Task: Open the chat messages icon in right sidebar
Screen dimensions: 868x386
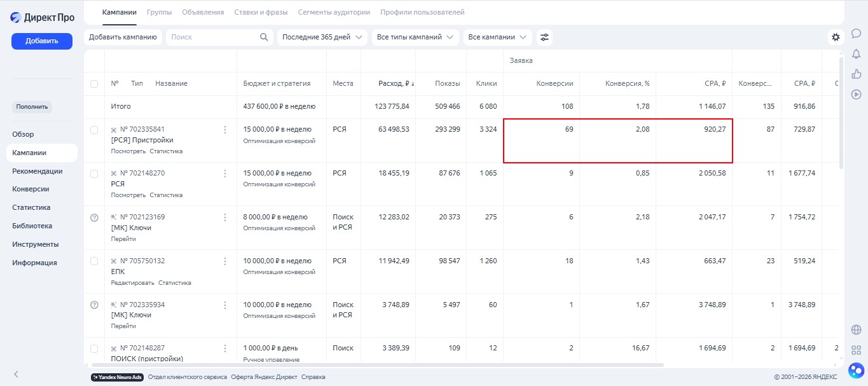Action: point(856,34)
